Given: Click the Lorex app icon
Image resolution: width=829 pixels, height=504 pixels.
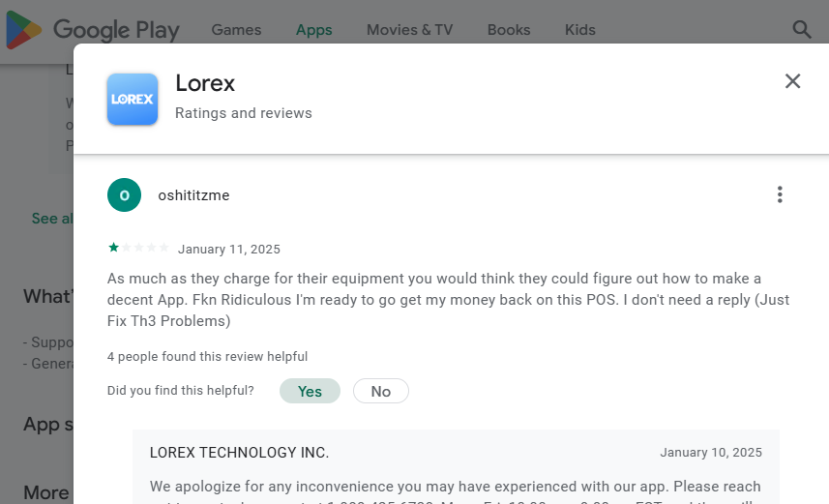Looking at the screenshot, I should [133, 99].
